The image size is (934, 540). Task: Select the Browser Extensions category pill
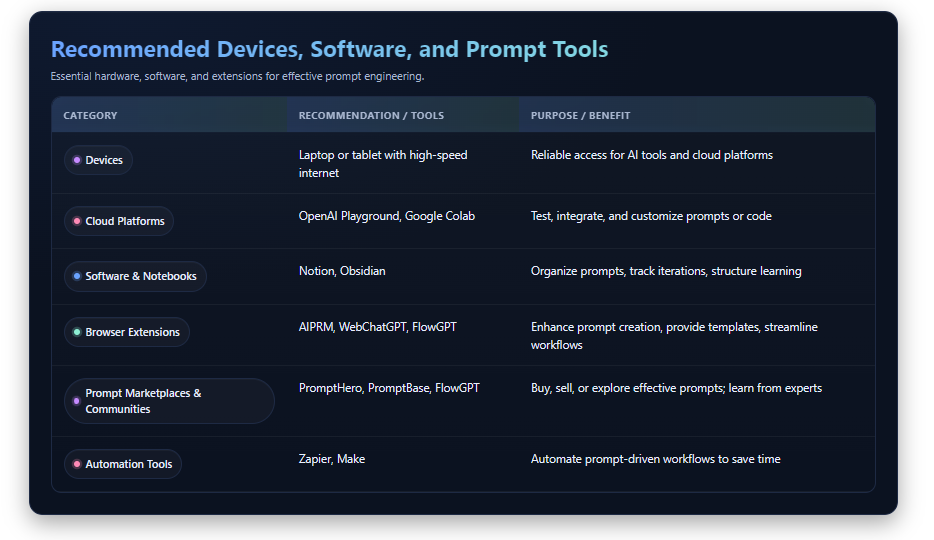[x=127, y=332]
